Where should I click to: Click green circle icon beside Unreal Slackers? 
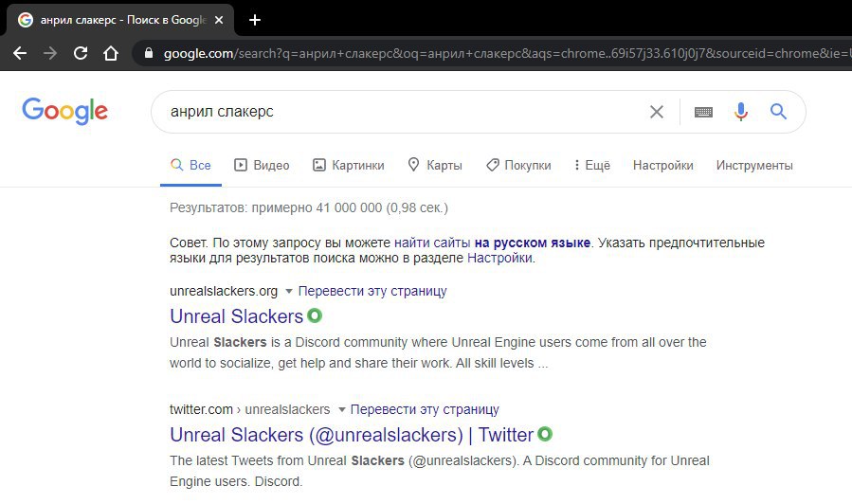click(x=315, y=315)
